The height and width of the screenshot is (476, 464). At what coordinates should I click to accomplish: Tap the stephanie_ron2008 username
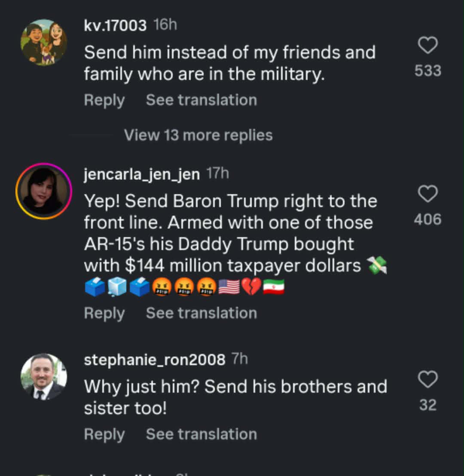pyautogui.click(x=154, y=360)
